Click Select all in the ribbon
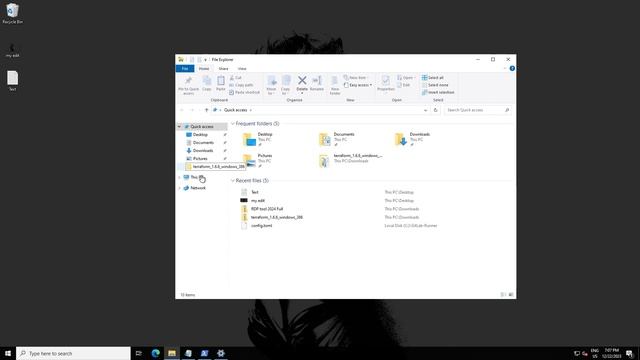Screen dimensions: 640x360 [x=433, y=78]
